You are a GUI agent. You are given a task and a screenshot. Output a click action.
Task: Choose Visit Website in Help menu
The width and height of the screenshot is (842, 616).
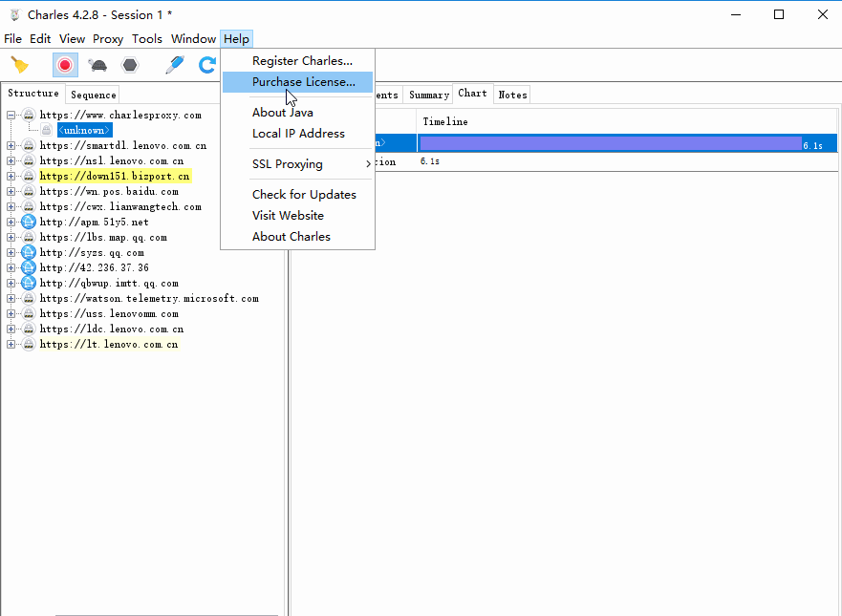297,215
